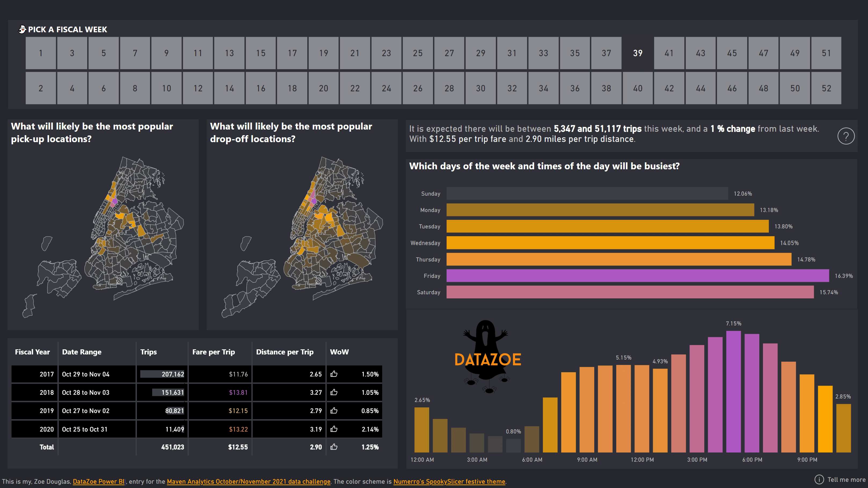The image size is (868, 488).
Task: Click the thumbs-up icon in the Total row
Action: [334, 447]
